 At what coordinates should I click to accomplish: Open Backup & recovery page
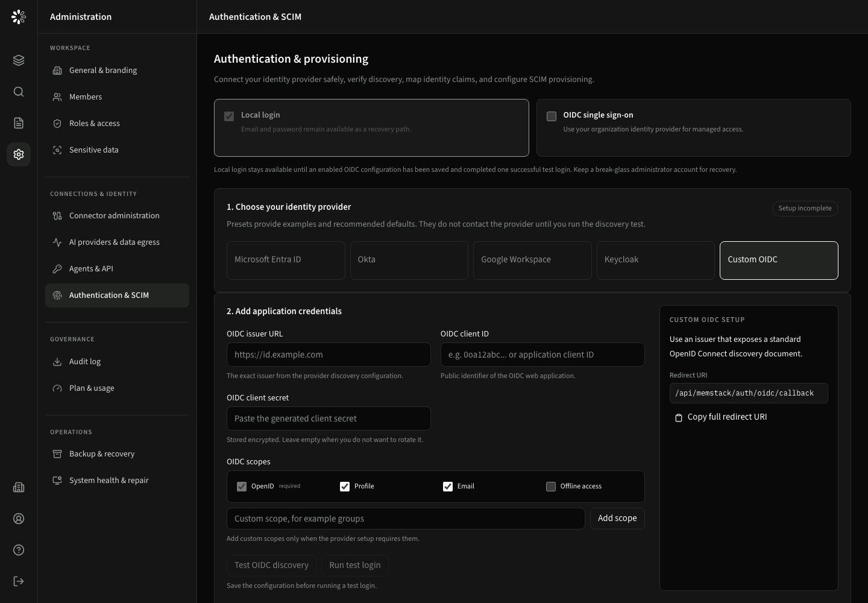tap(117, 454)
